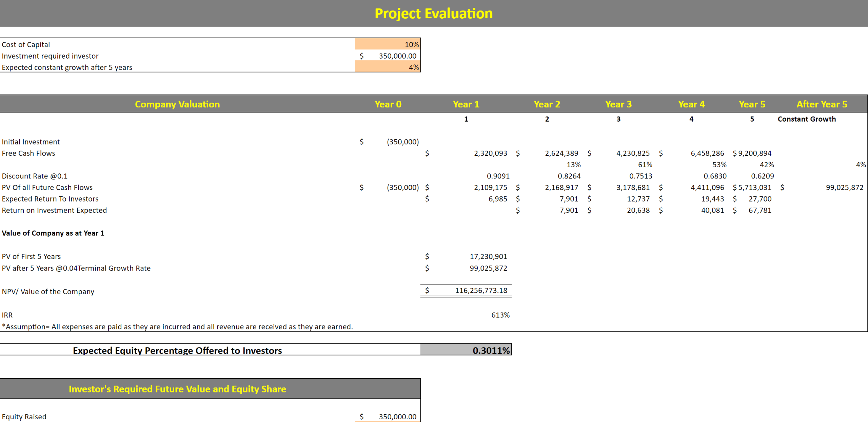Click the Project Evaluation title banner
The image size is (868, 422).
pos(433,13)
